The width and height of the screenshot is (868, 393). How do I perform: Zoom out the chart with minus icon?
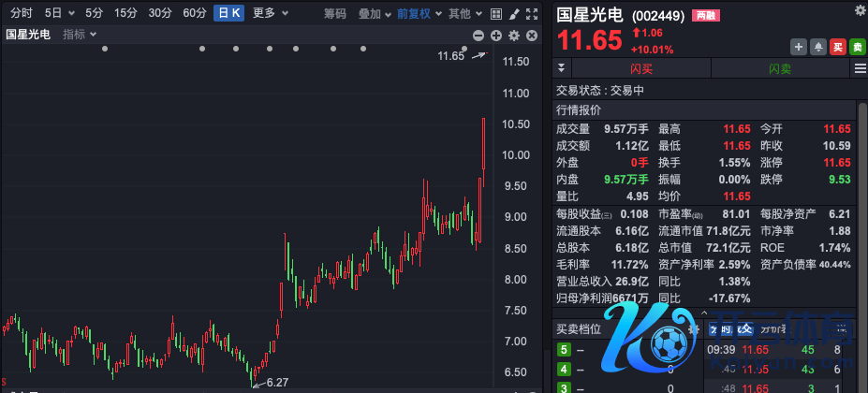(x=478, y=36)
